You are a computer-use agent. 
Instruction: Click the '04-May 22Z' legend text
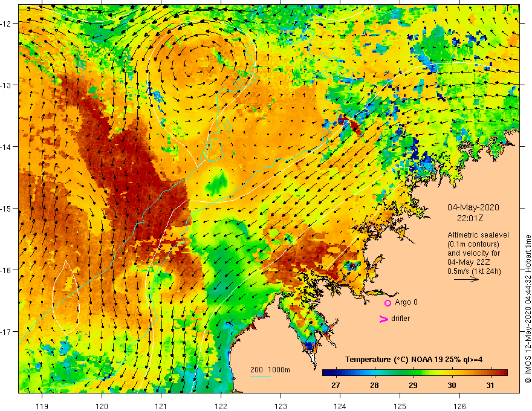[468, 262]
